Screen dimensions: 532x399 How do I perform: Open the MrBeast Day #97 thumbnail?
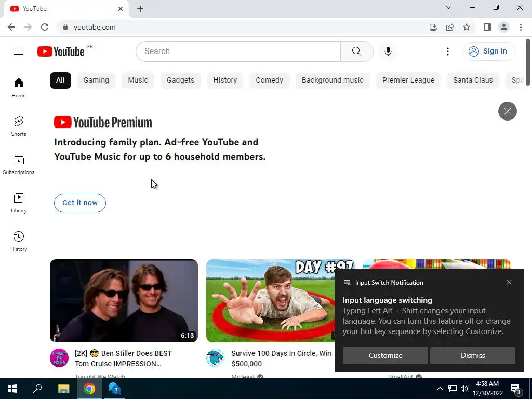pos(270,301)
